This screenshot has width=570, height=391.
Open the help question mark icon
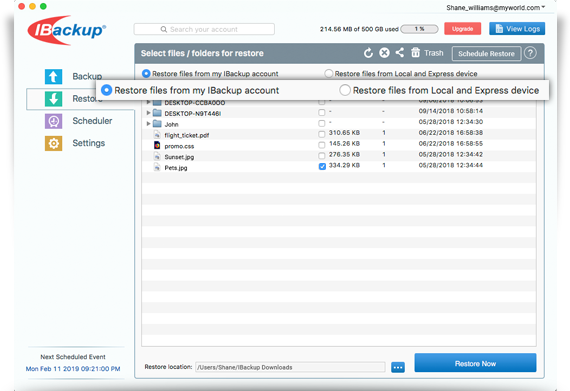(530, 53)
